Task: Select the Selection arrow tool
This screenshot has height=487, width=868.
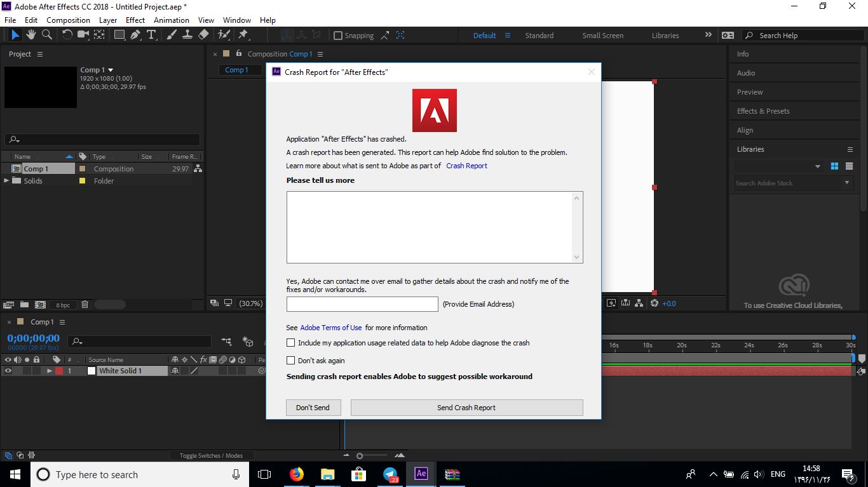Action: pos(16,35)
